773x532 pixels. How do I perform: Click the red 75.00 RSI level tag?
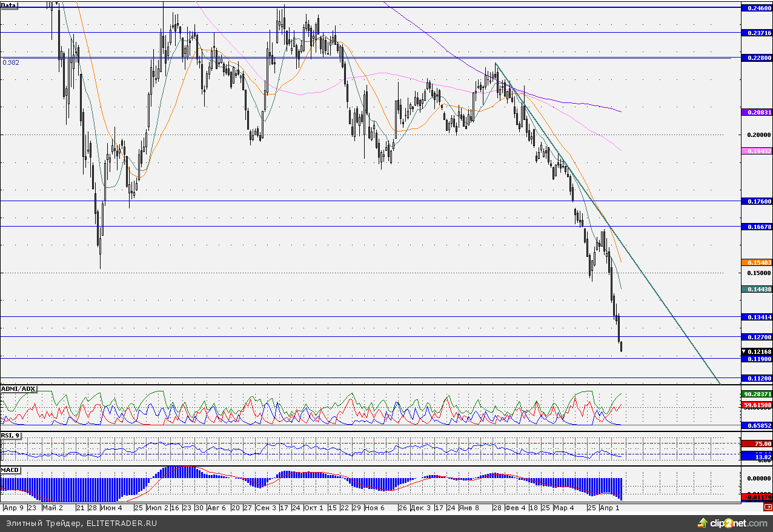click(x=757, y=444)
